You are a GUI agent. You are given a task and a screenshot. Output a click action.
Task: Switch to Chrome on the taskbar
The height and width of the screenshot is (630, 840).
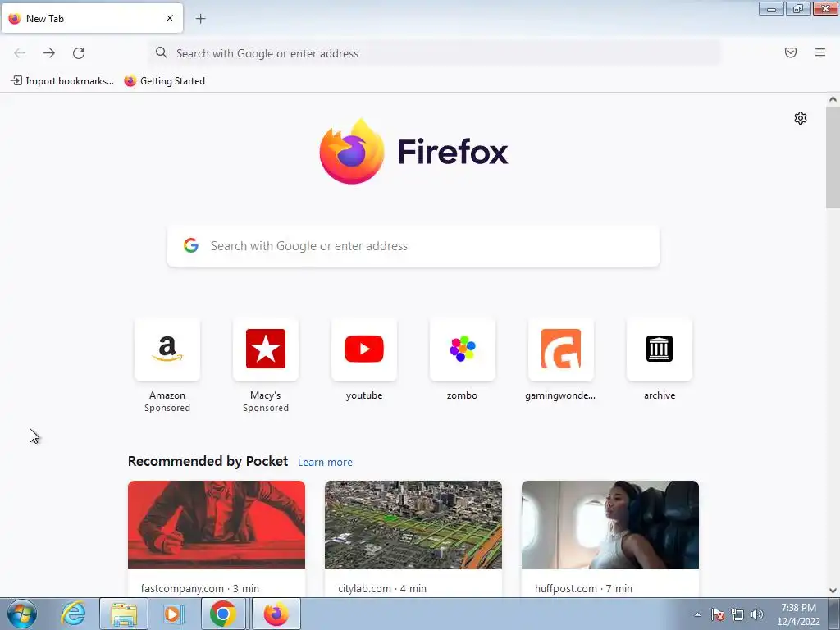tap(223, 614)
